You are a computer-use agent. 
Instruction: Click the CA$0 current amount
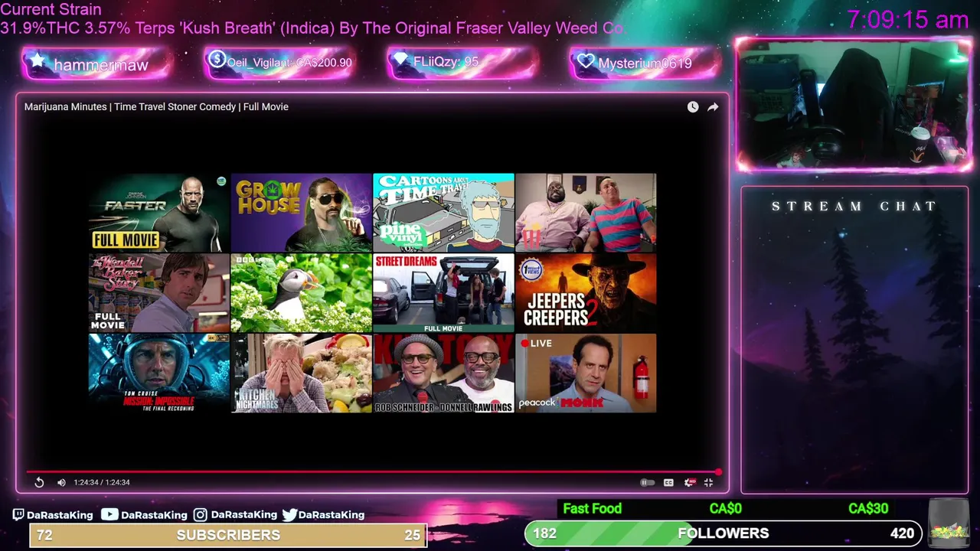725,508
